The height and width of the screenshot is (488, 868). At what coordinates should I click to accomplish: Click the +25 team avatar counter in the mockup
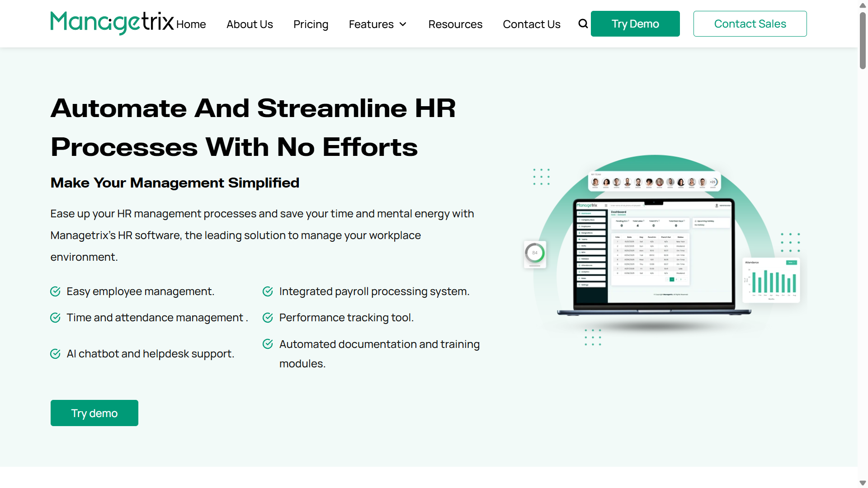[712, 181]
